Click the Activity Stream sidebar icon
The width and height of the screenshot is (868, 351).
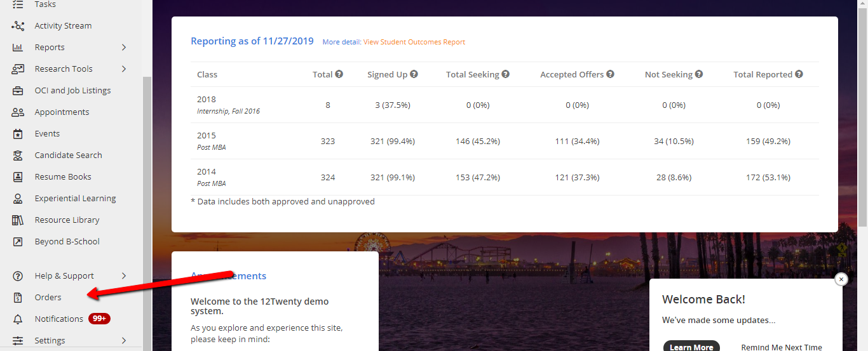(x=18, y=26)
